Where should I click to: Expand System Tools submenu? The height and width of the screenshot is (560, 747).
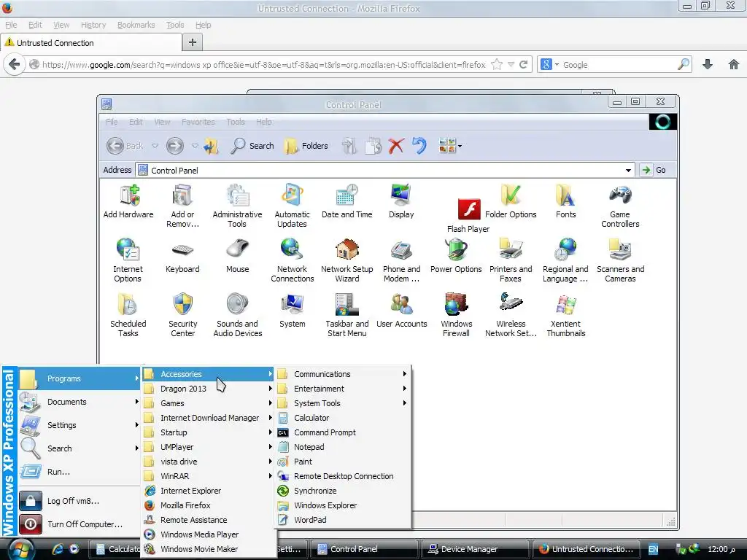[343, 403]
